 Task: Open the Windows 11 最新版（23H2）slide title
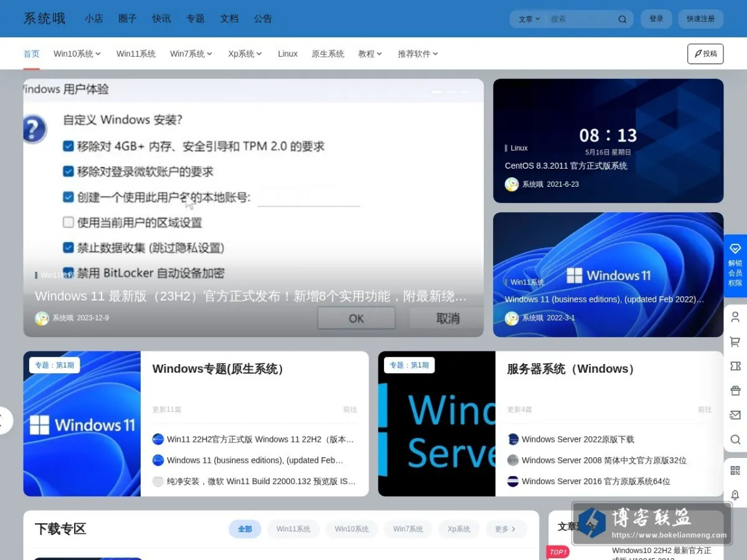(x=251, y=297)
